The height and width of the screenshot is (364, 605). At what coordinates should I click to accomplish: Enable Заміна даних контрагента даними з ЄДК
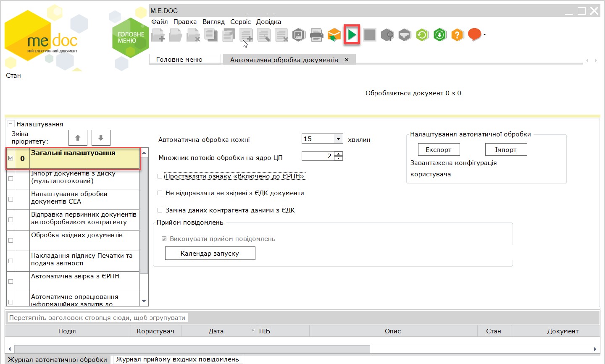coord(160,210)
